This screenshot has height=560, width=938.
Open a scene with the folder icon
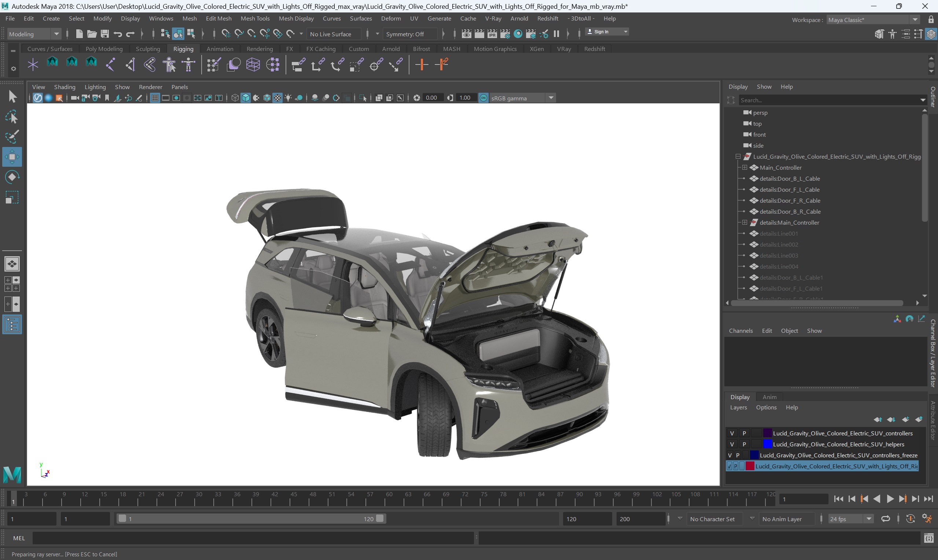pos(92,34)
